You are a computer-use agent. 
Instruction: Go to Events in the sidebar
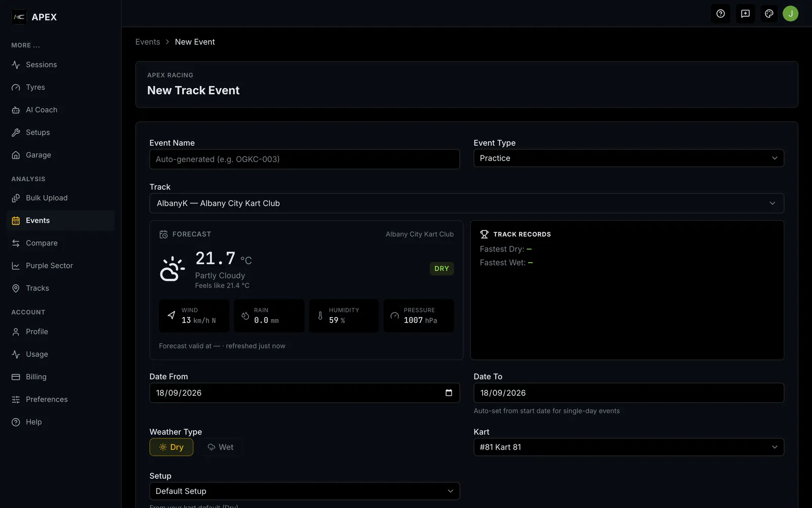(60, 220)
